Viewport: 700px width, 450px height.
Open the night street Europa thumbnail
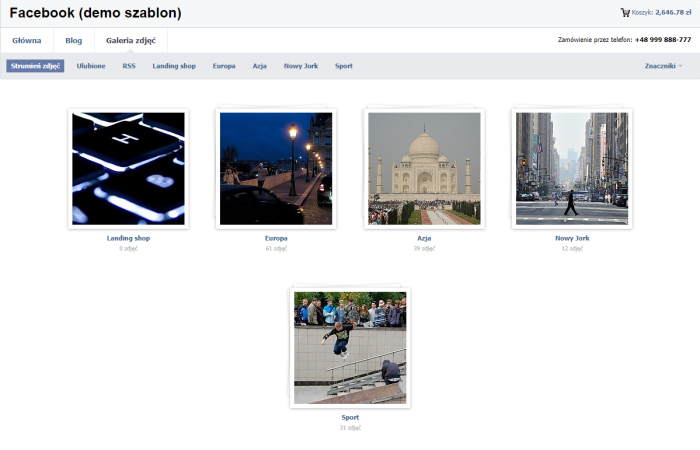point(276,168)
